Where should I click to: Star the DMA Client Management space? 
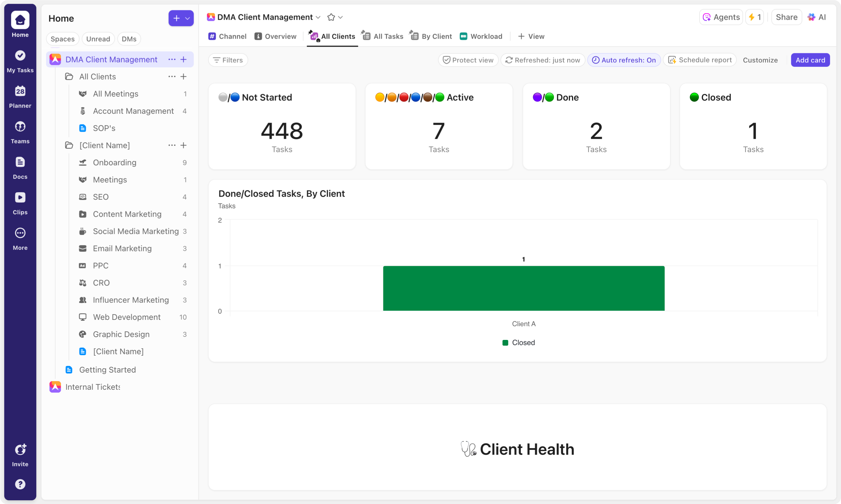331,17
